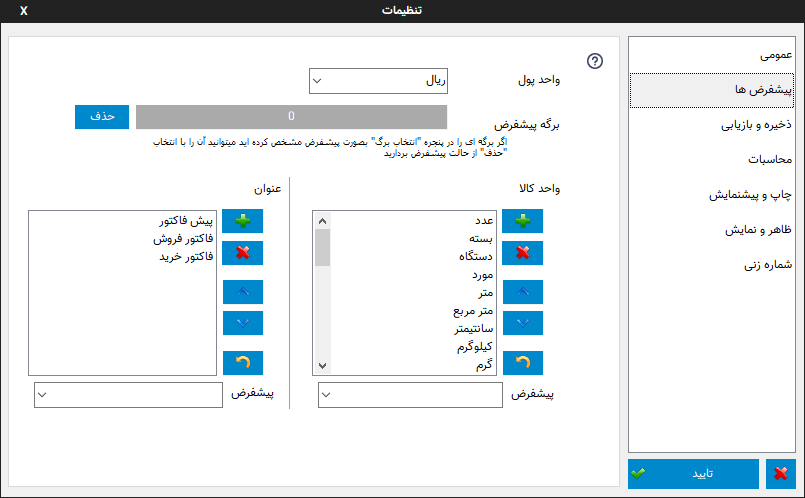The width and height of the screenshot is (805, 498).
Task: Click the blue حذف button
Action: click(102, 117)
